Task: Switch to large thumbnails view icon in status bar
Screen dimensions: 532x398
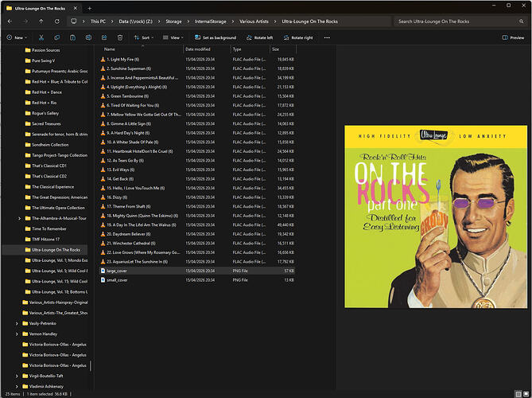Action: click(526, 394)
